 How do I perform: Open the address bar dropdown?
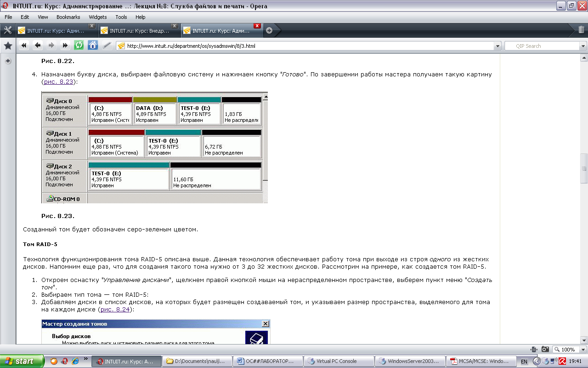497,46
